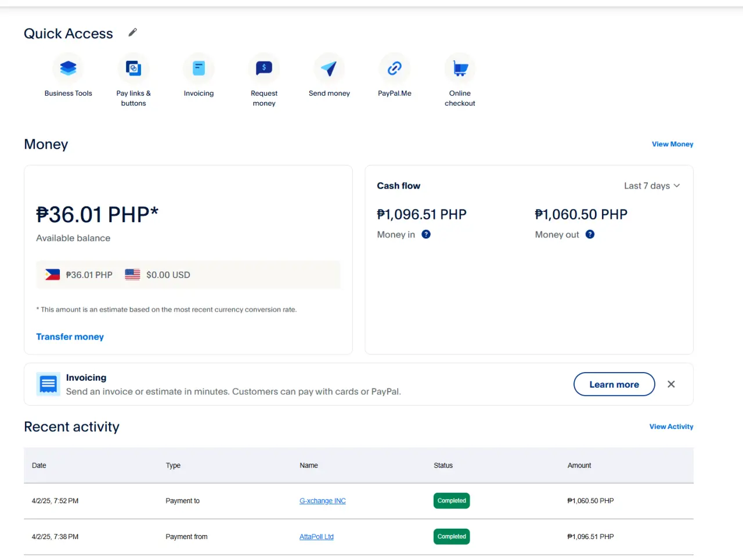
Task: Click the Invoicing banner title text
Action: (86, 378)
